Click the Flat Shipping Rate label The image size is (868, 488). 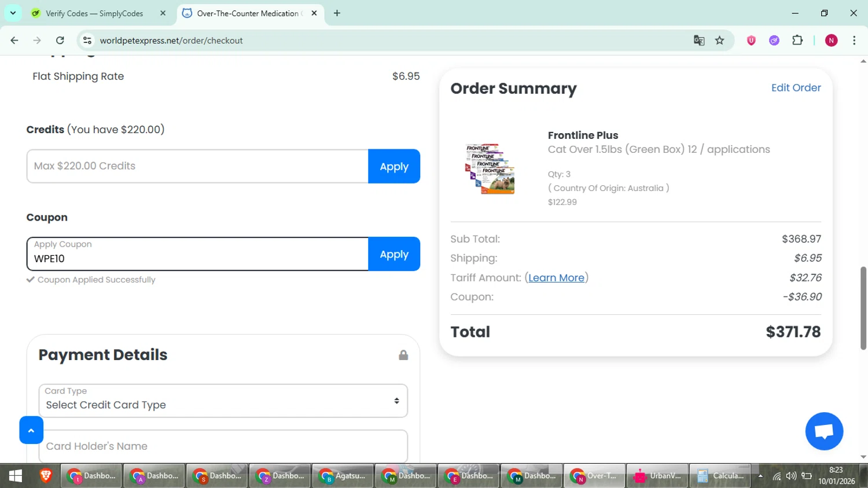tap(78, 76)
